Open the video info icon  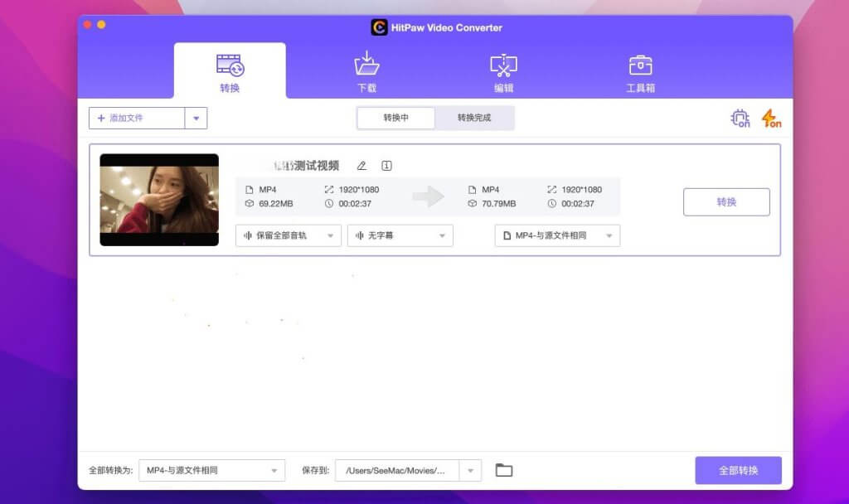click(x=386, y=166)
